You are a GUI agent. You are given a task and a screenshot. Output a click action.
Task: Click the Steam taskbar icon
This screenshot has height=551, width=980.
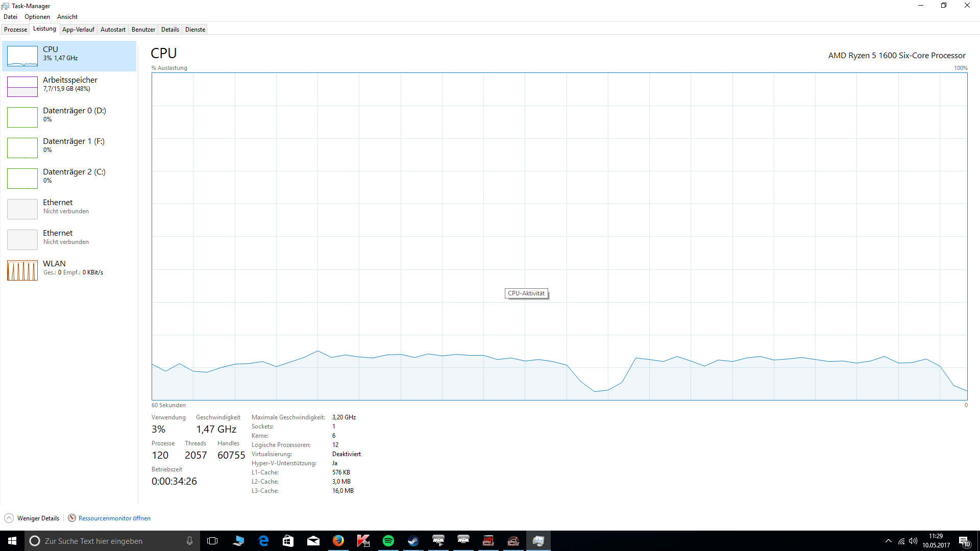(x=413, y=541)
